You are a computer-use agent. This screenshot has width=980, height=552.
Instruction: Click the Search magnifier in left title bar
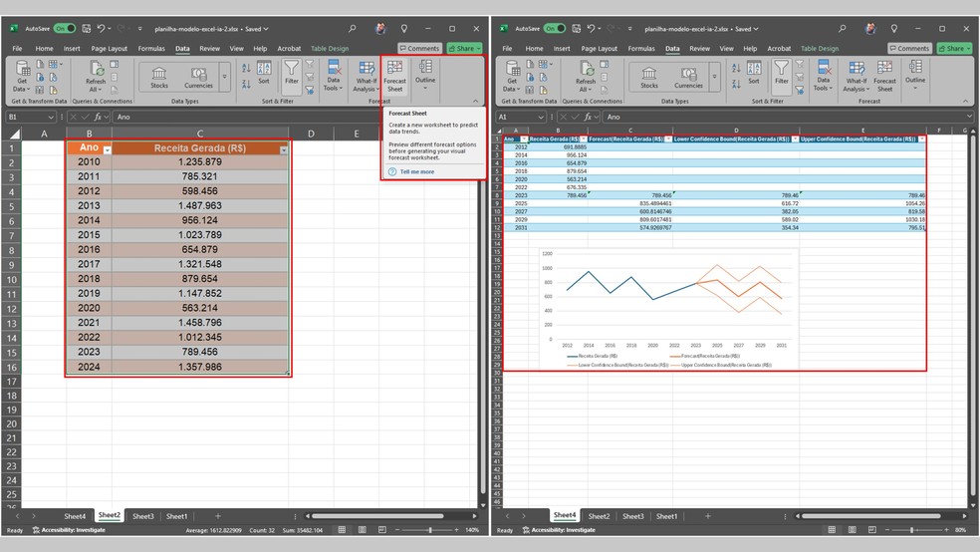353,29
